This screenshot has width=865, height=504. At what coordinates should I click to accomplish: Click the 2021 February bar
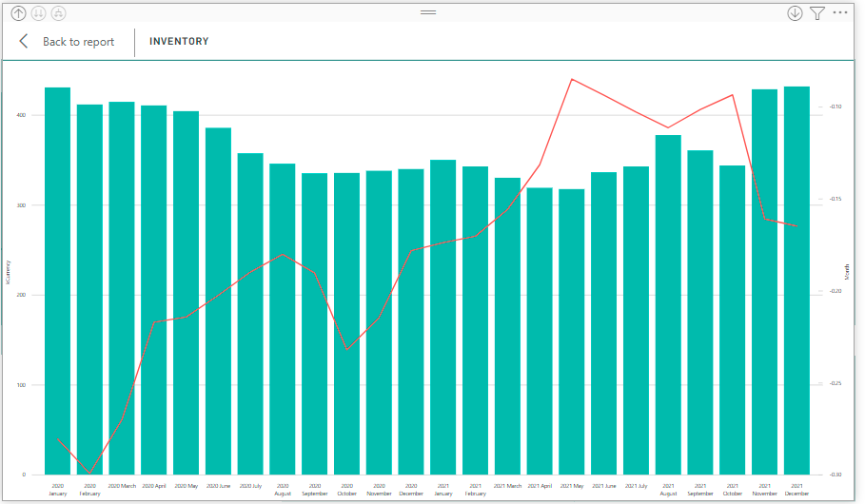click(475, 320)
